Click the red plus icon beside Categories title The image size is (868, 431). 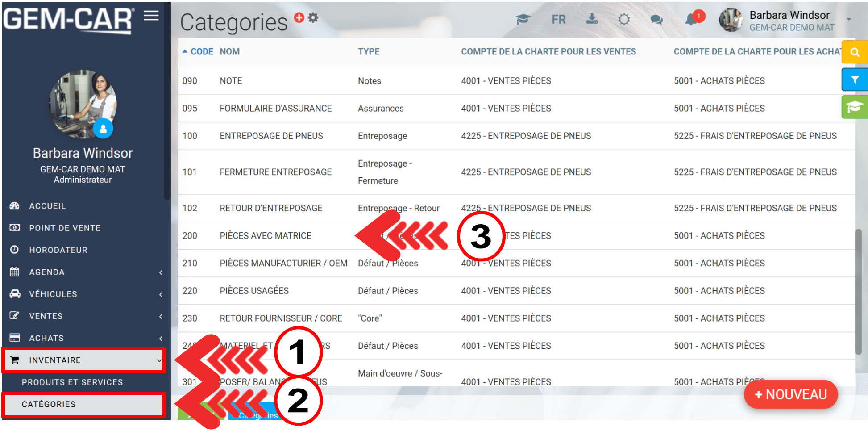tap(299, 17)
